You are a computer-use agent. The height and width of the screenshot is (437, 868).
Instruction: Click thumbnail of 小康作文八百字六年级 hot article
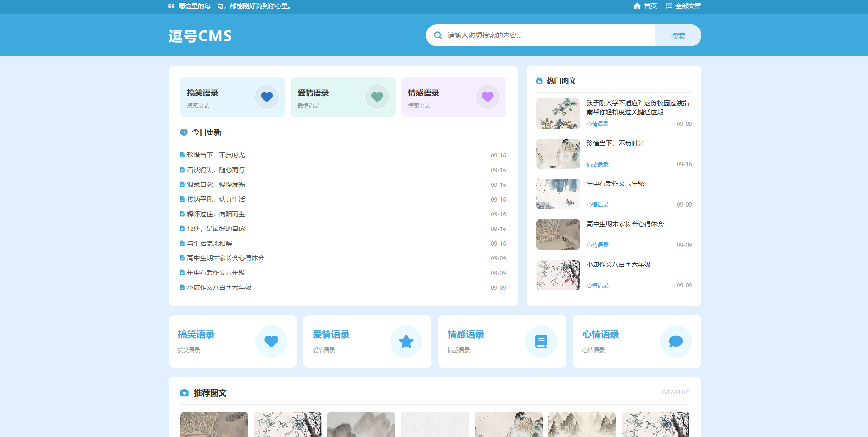[558, 275]
